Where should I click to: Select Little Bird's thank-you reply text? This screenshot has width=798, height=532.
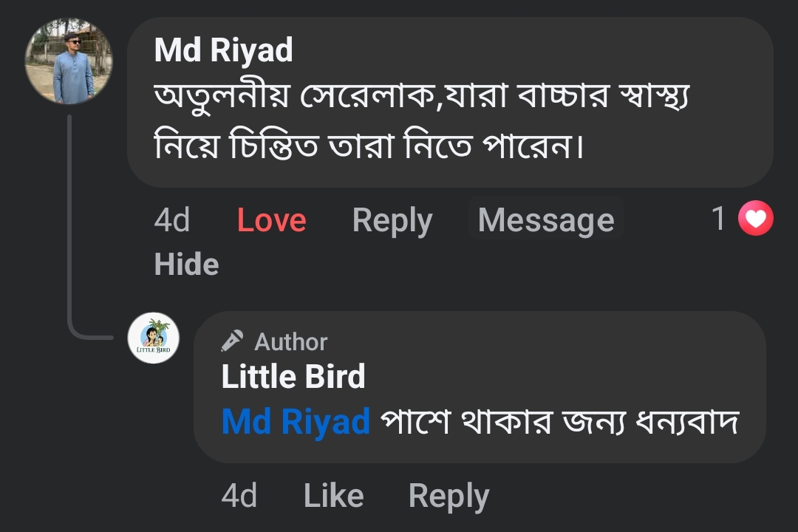[560, 422]
